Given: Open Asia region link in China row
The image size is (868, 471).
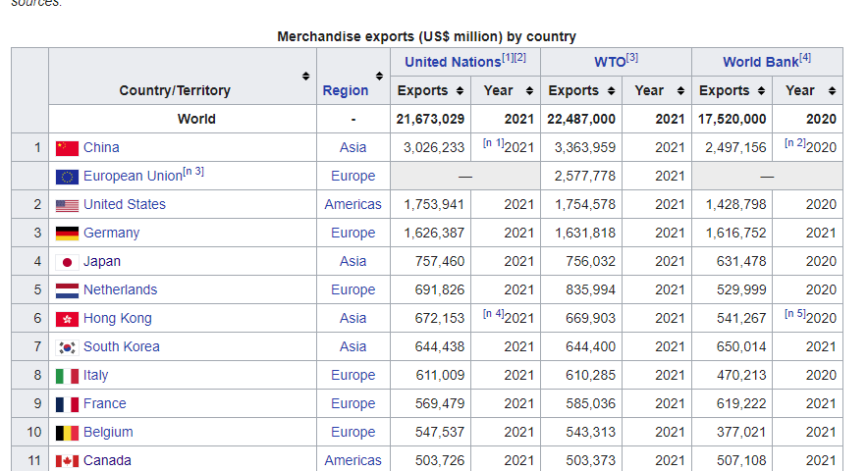Looking at the screenshot, I should point(353,148).
